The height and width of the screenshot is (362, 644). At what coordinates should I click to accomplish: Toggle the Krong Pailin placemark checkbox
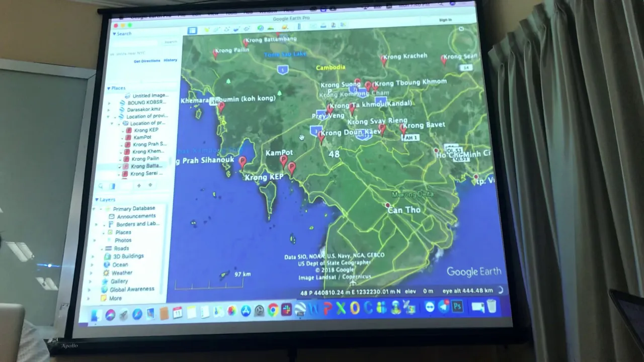120,159
